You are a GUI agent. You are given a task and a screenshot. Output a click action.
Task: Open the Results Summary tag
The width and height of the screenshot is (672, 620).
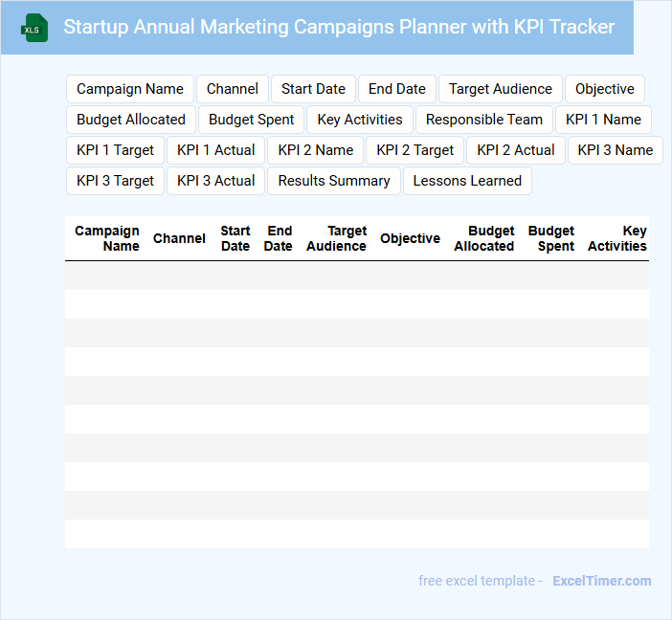click(334, 181)
